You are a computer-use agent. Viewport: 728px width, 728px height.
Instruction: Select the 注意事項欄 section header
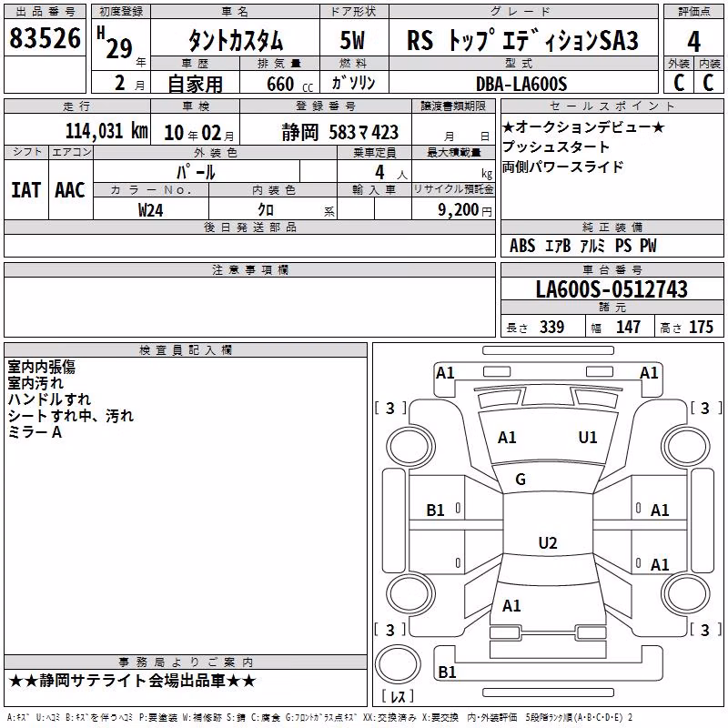pyautogui.click(x=250, y=269)
